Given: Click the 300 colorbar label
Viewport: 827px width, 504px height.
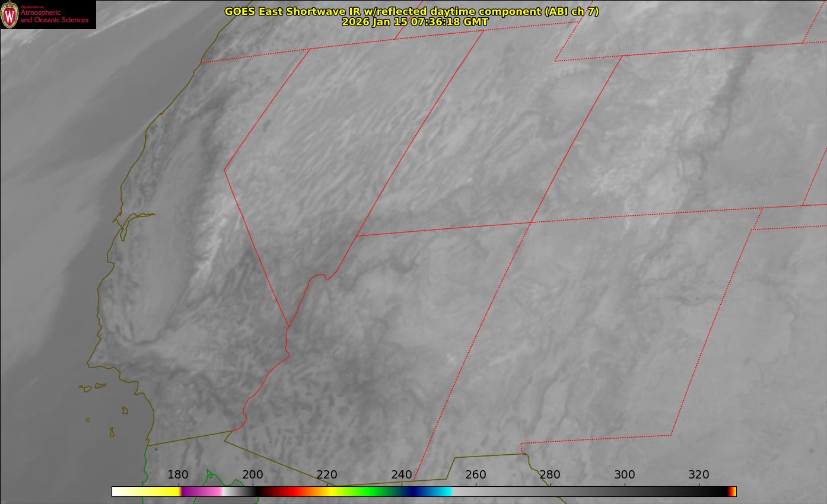Looking at the screenshot, I should [625, 474].
